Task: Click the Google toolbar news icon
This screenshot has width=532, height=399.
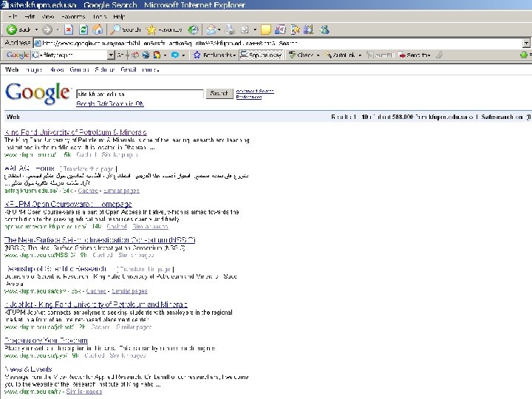Action: point(135,55)
